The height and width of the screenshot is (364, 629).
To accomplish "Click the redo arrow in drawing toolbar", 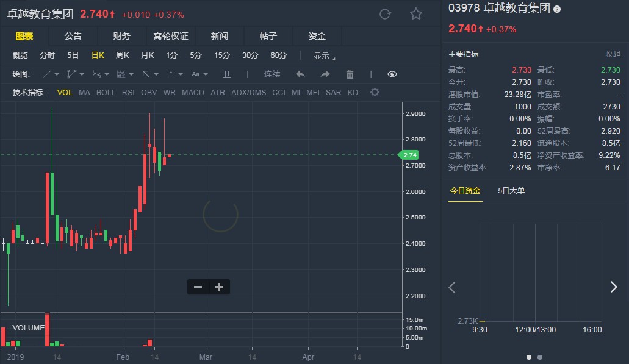I will click(325, 74).
